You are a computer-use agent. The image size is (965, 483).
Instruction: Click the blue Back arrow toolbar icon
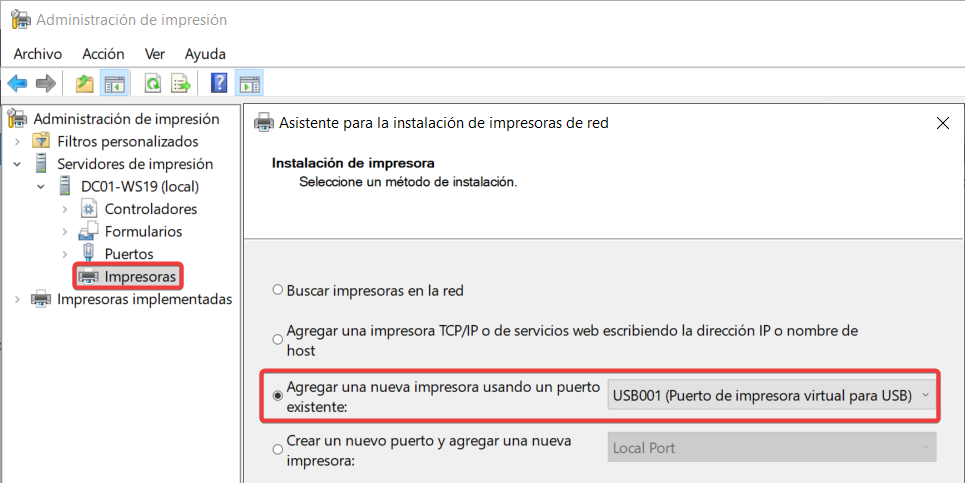[17, 83]
